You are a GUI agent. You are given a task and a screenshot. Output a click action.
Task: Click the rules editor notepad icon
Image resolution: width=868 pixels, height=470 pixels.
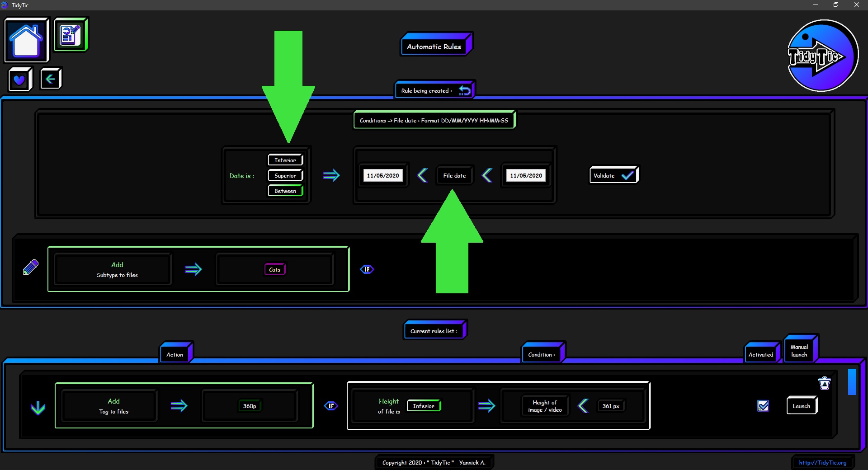(x=71, y=35)
